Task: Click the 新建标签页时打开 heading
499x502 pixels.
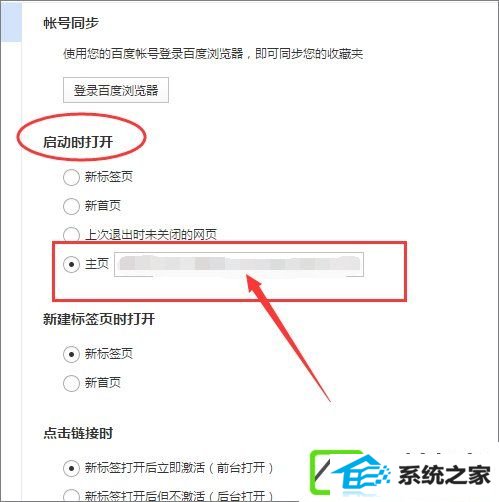Action: (x=99, y=319)
